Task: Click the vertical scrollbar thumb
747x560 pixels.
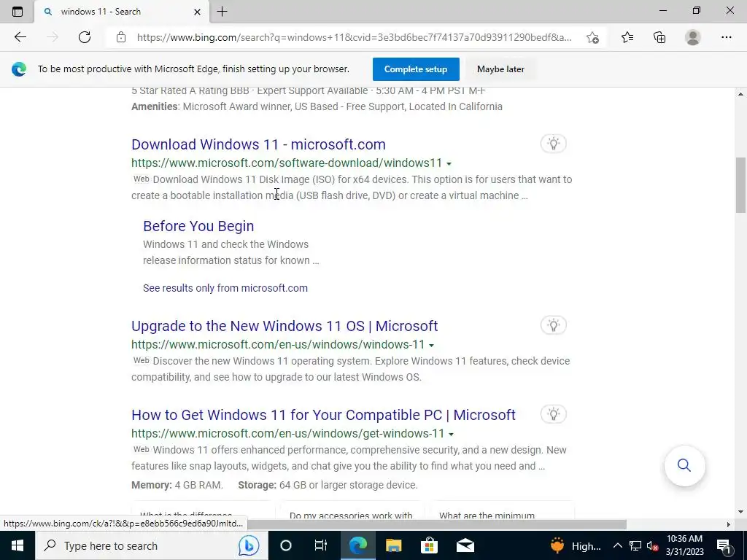Action: coord(741,184)
